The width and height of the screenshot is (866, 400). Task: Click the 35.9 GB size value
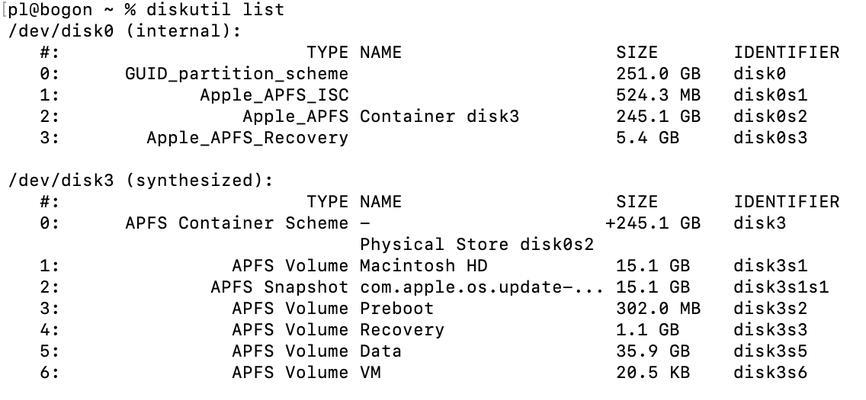(653, 351)
